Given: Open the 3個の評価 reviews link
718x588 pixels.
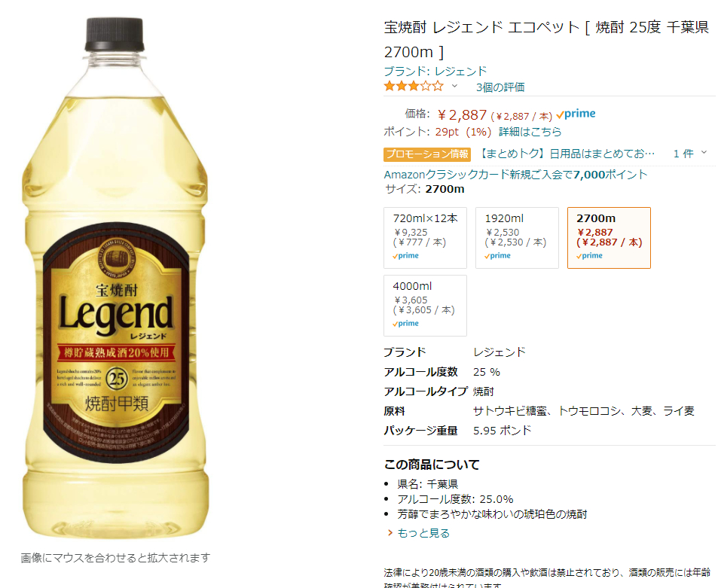Looking at the screenshot, I should point(500,87).
